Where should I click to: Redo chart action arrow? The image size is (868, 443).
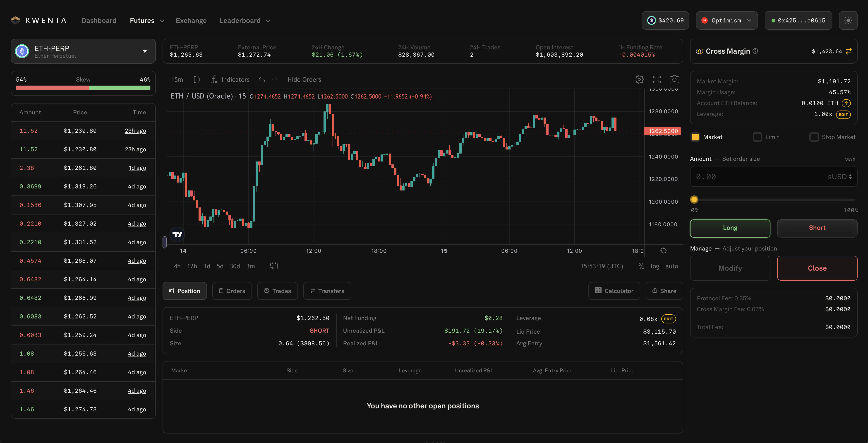point(275,79)
